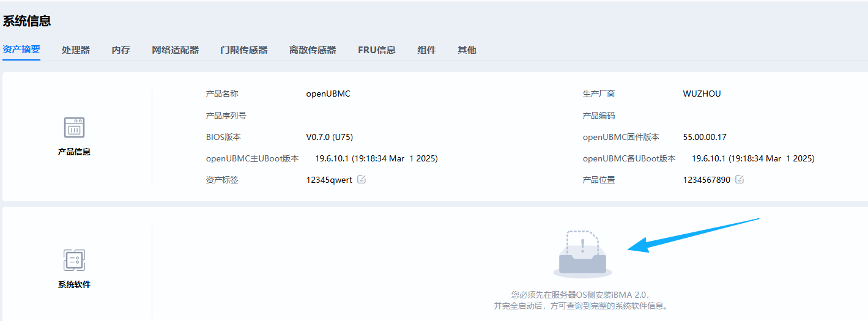This screenshot has width=868, height=321.
Task: Open the 其他 tab
Action: coord(467,50)
